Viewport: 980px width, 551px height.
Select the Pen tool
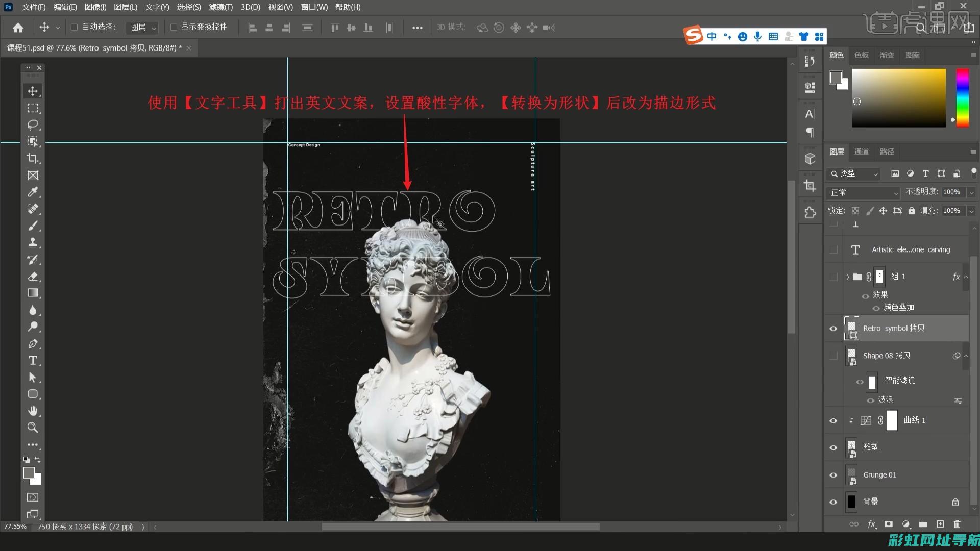coord(33,344)
